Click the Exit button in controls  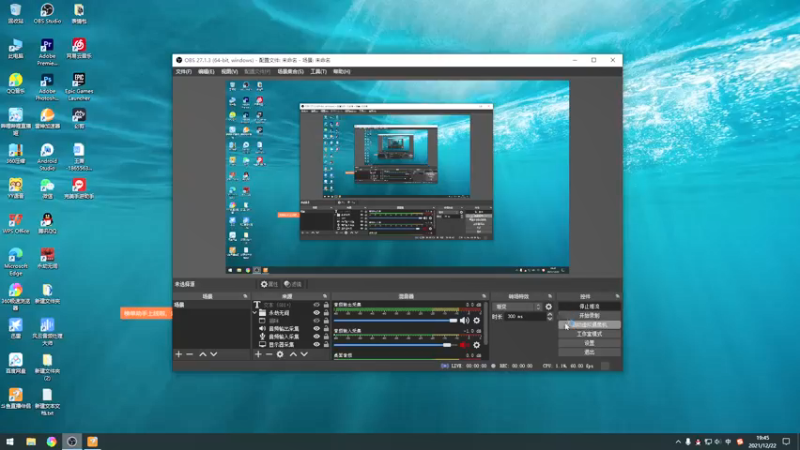[589, 353]
